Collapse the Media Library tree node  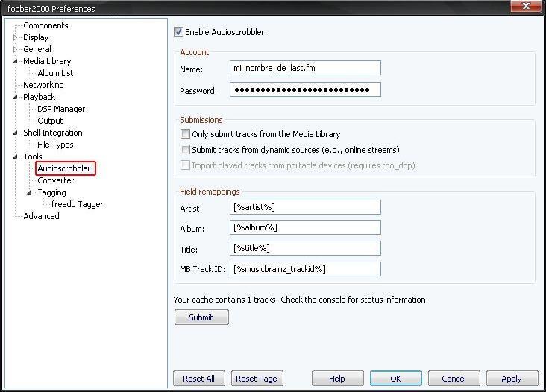(x=15, y=61)
